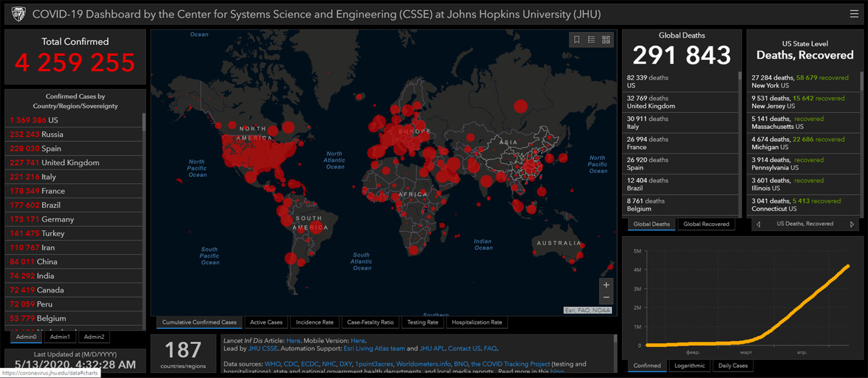
Task: Open the Lancet article Here link
Action: pyautogui.click(x=293, y=340)
